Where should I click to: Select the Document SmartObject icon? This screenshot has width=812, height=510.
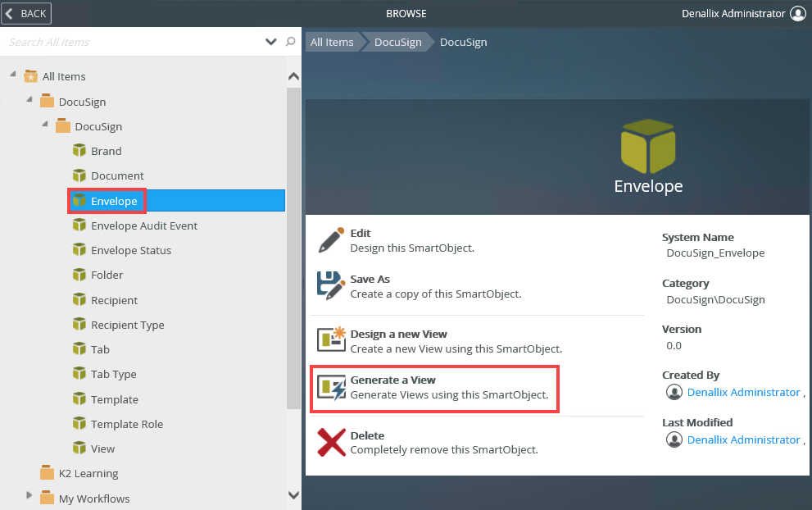coord(79,175)
